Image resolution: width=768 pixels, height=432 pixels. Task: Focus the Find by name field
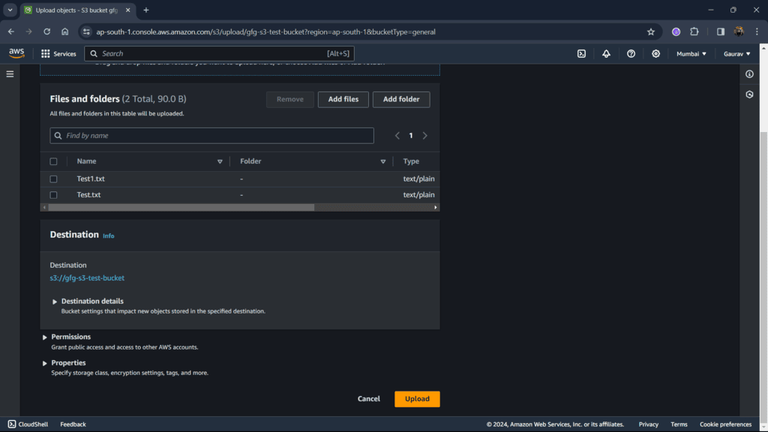pyautogui.click(x=212, y=136)
